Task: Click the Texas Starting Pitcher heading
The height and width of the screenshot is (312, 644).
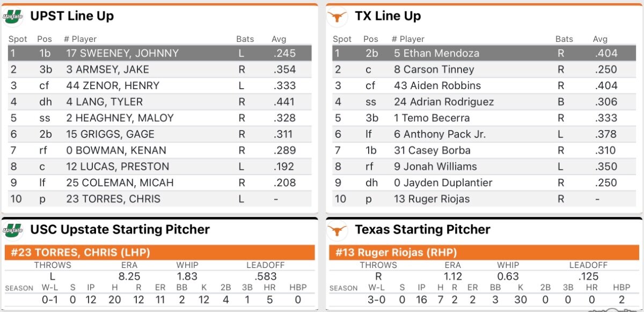Action: point(422,230)
